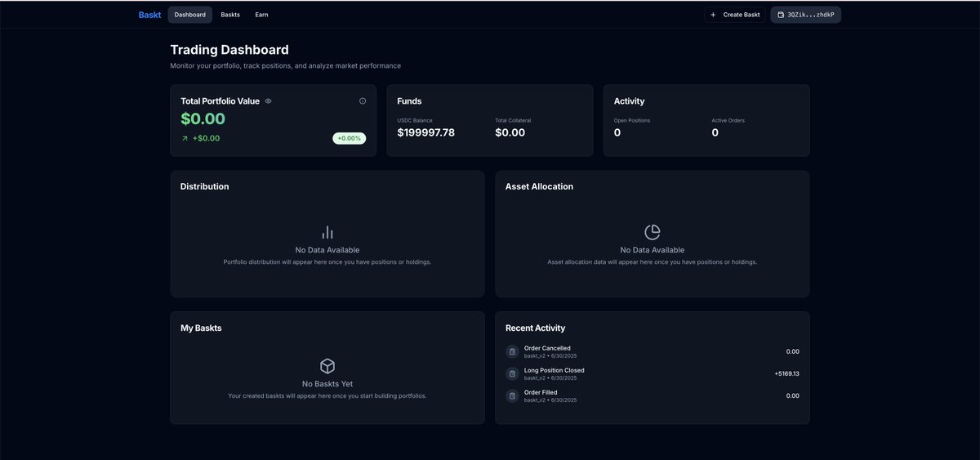The image size is (980, 460).
Task: Click the Recent Activity heading
Action: [x=535, y=328]
